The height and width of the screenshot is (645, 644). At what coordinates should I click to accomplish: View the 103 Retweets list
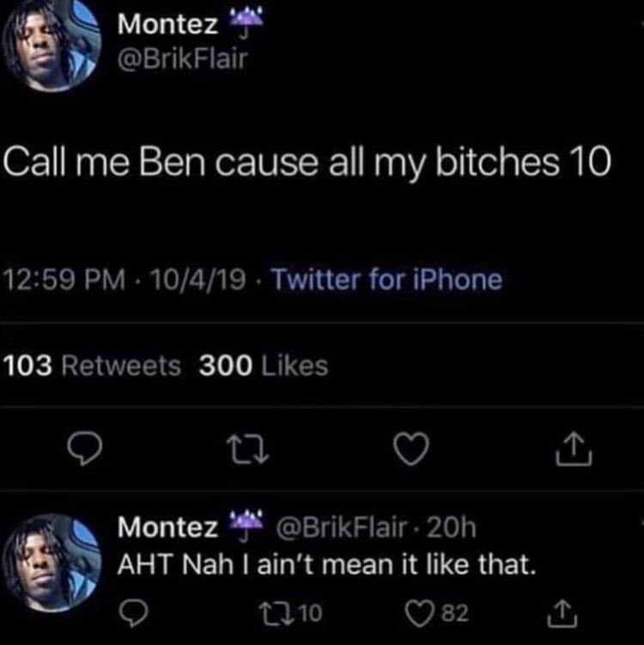(x=93, y=366)
